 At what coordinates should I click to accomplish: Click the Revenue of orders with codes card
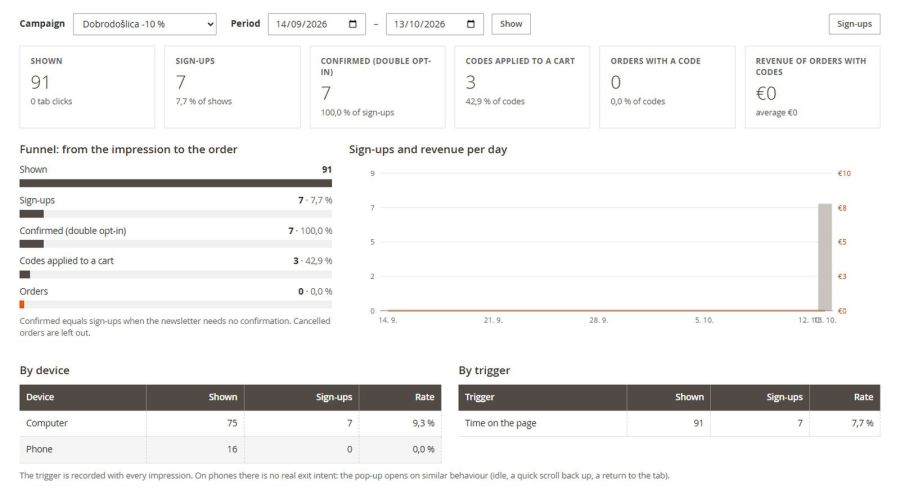812,87
